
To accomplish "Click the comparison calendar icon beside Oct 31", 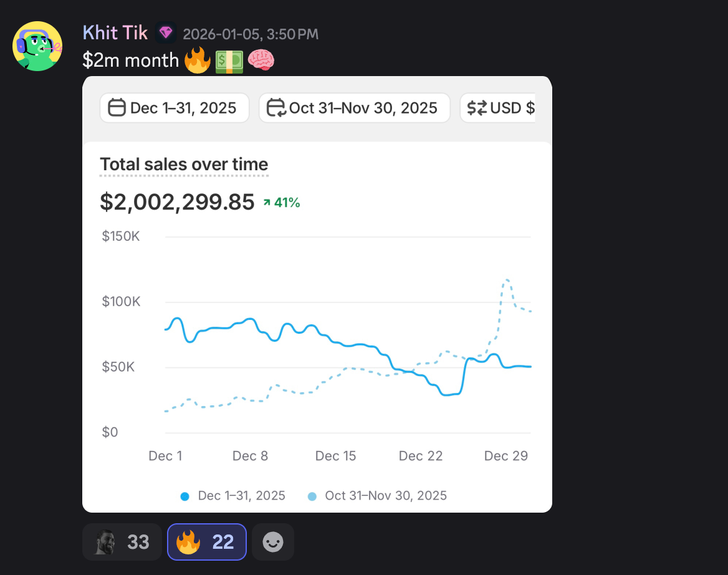I will pos(276,108).
